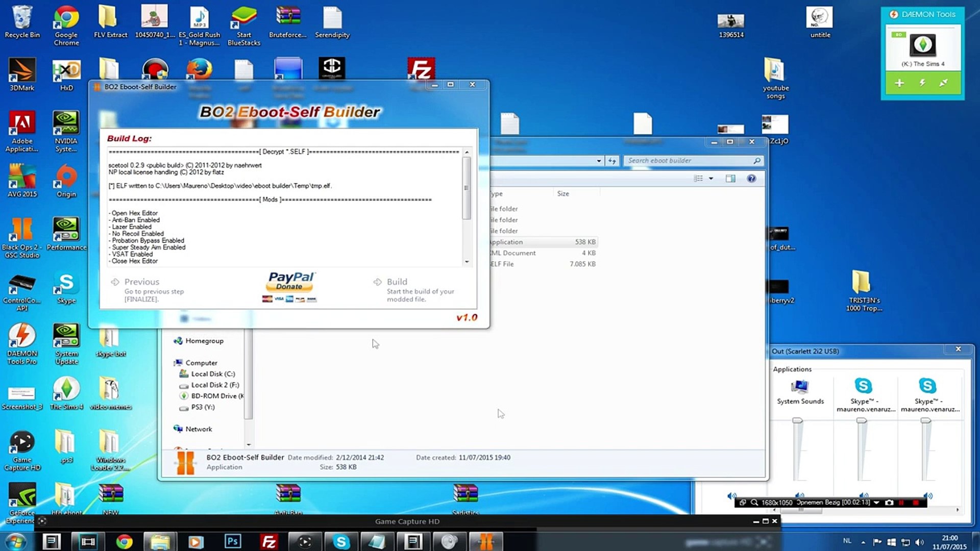This screenshot has width=980, height=551.
Task: Select PS3 (Y:) drive in navigation pane
Action: [203, 407]
